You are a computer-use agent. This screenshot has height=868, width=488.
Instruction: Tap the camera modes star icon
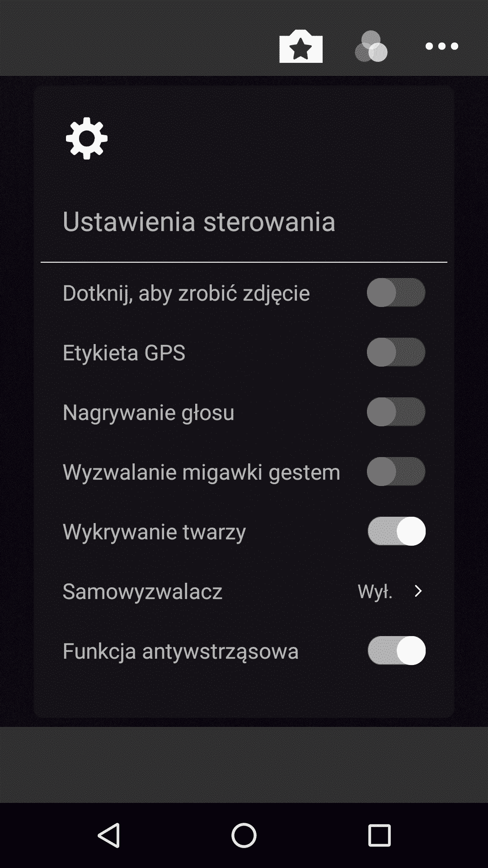click(x=301, y=47)
